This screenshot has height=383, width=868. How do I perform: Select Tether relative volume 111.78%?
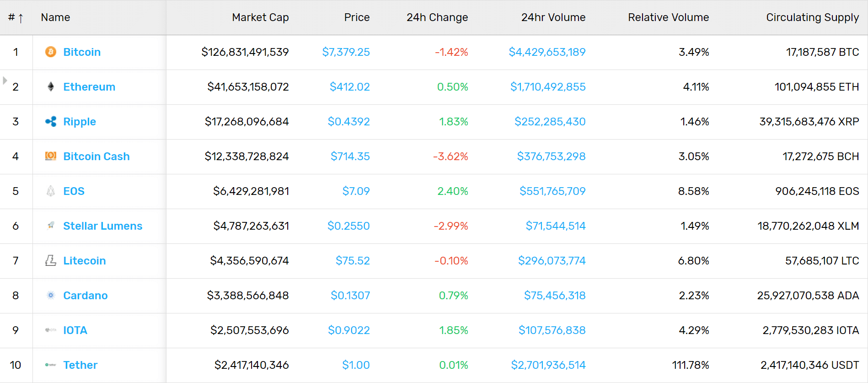pos(691,365)
